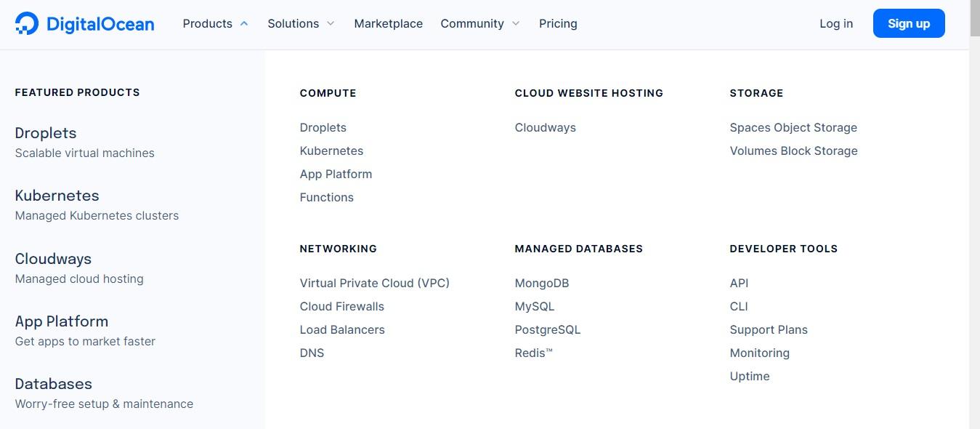Open Spaces Object Storage

click(793, 127)
